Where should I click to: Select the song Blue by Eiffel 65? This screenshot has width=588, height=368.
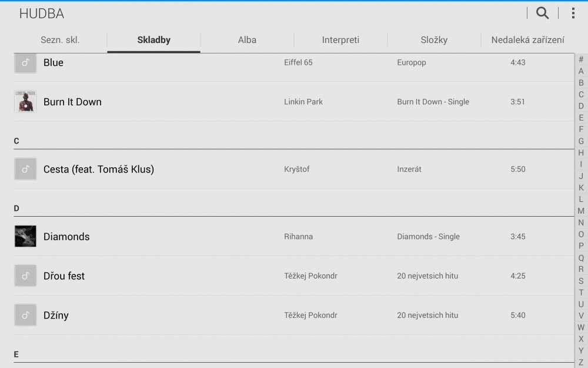click(x=176, y=62)
